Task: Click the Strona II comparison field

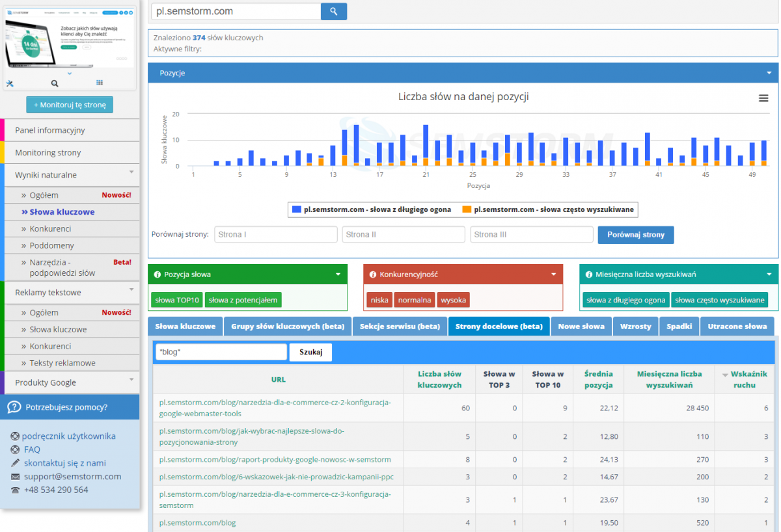Action: (404, 235)
